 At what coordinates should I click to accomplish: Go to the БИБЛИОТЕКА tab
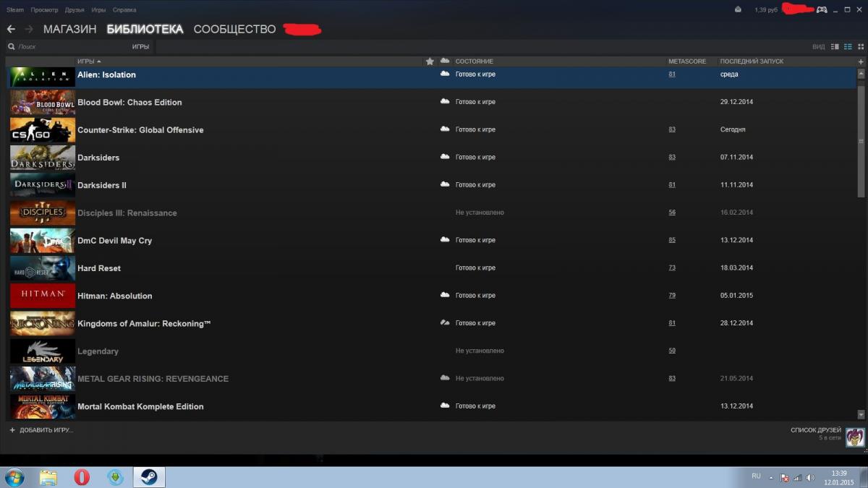click(145, 29)
